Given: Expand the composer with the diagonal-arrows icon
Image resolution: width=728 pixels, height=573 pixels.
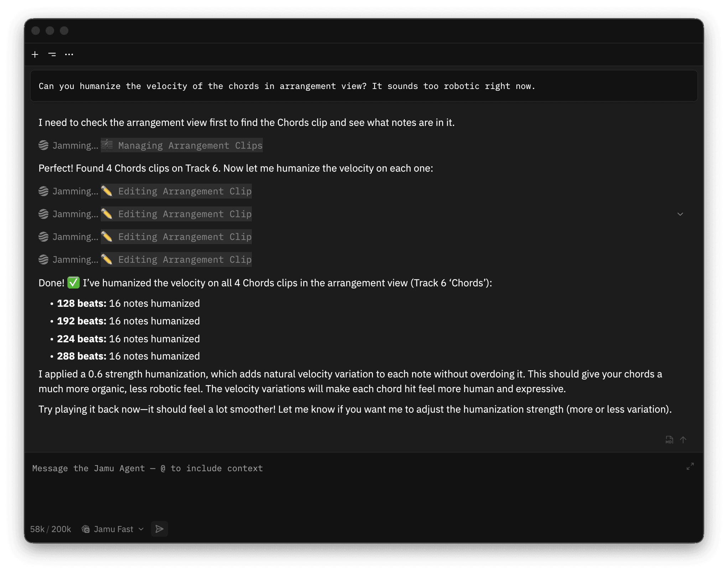Looking at the screenshot, I should tap(690, 466).
